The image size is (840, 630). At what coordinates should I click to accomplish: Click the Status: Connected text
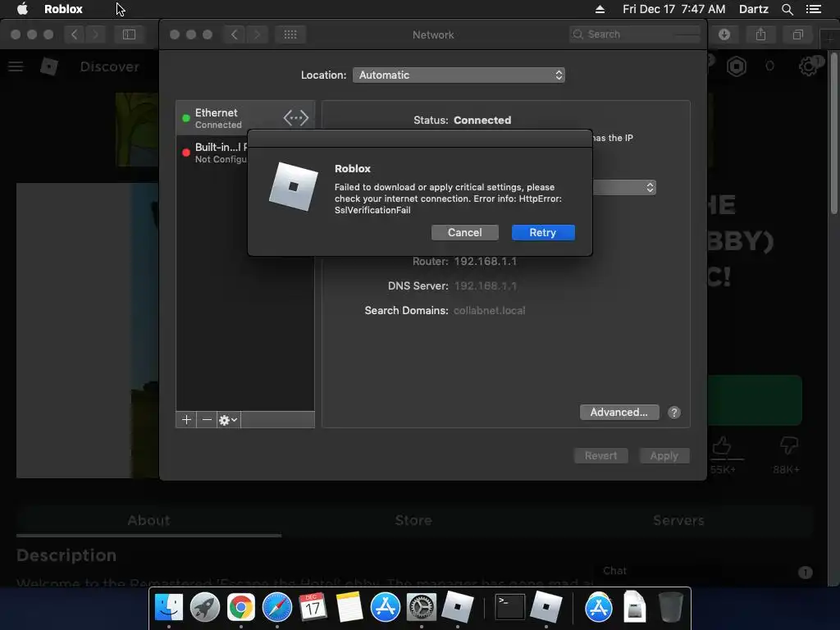[463, 120]
